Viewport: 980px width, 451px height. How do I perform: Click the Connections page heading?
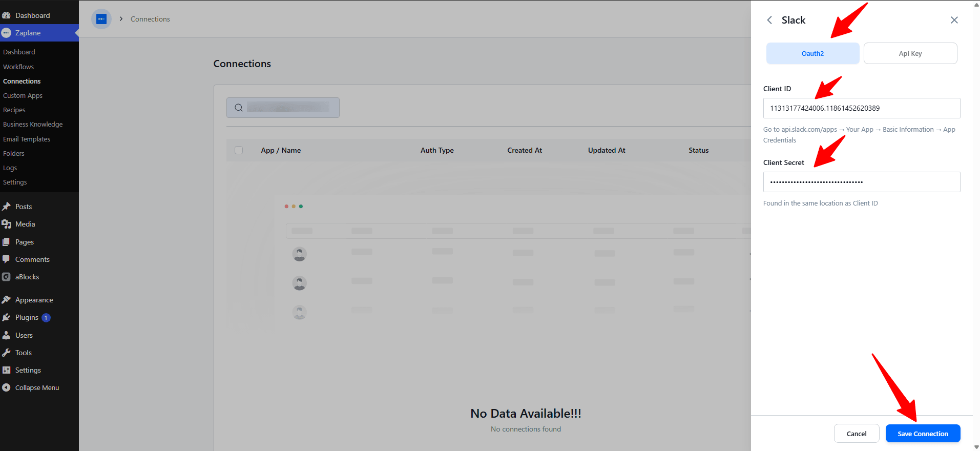click(x=242, y=64)
